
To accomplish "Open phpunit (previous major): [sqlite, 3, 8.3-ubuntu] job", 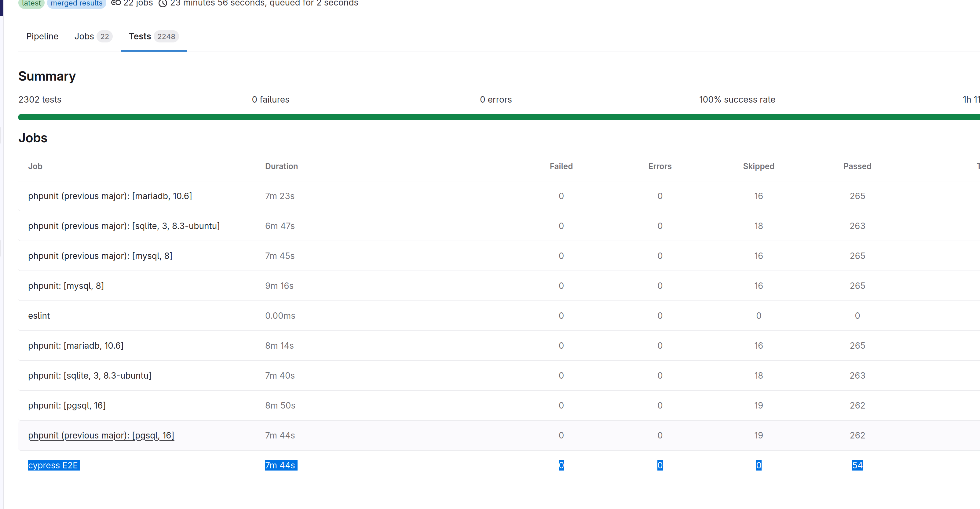I will (124, 226).
